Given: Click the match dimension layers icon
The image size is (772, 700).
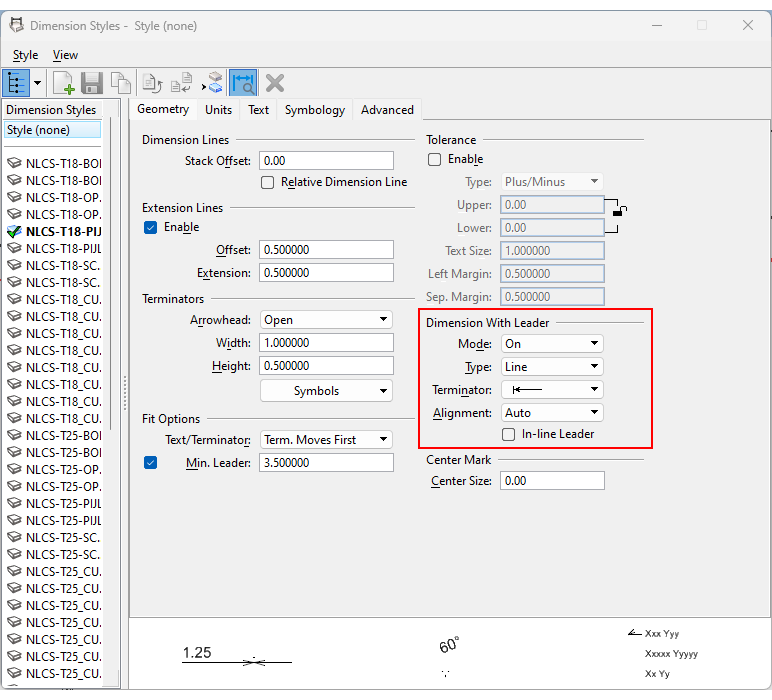Looking at the screenshot, I should tap(213, 83).
